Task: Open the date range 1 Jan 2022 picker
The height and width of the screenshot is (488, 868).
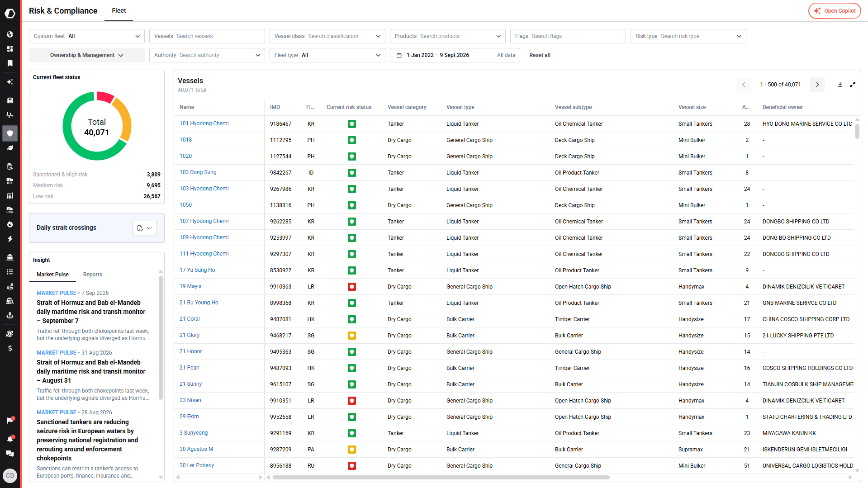Action: [455, 55]
